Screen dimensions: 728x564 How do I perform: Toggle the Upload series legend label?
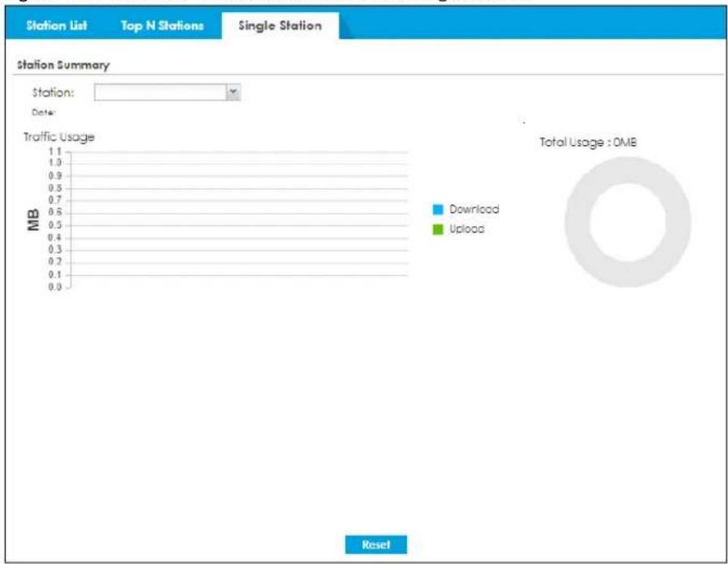(x=467, y=229)
